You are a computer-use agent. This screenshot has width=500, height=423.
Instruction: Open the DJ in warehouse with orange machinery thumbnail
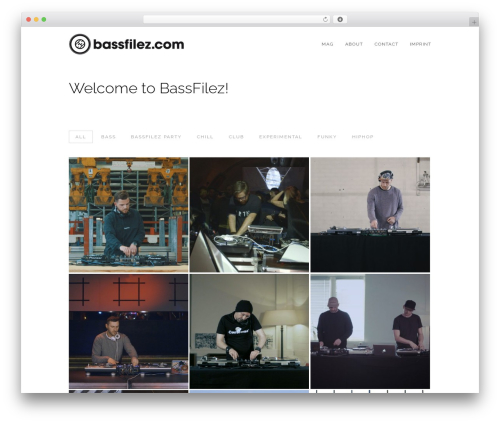coord(129,215)
